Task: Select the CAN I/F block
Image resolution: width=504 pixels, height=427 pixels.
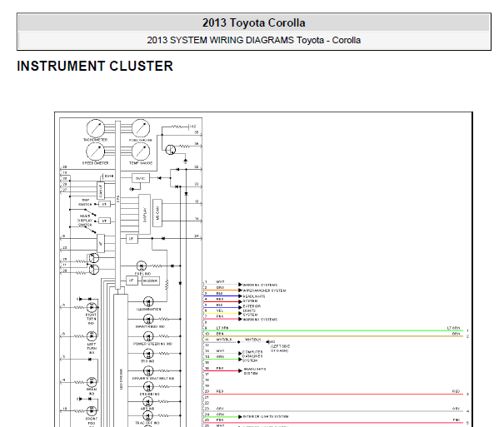Action: tap(101, 191)
